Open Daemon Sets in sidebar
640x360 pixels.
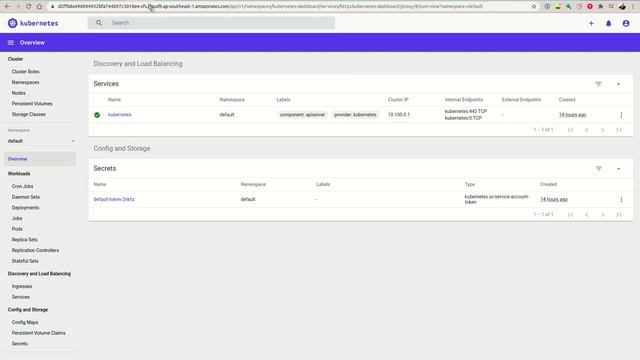point(26,197)
